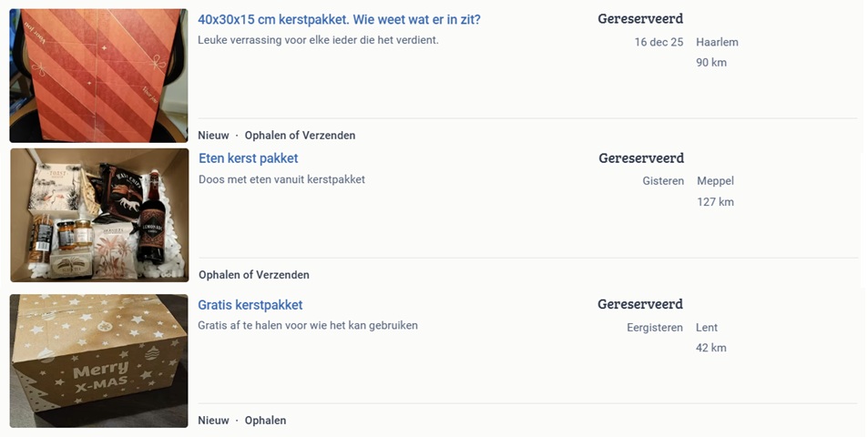Click the 'Gratis af te halen' description text
The height and width of the screenshot is (437, 868).
point(308,325)
